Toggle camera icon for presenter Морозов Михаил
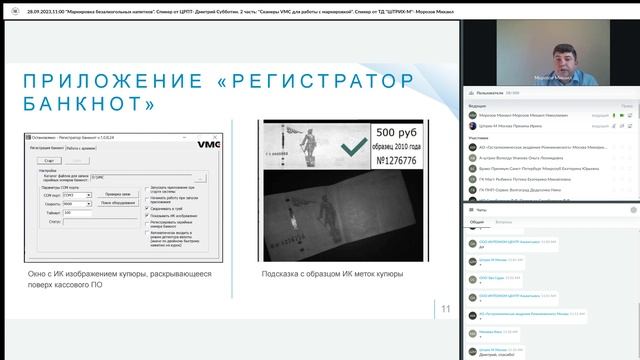Viewport: 640px width, 360px height. click(622, 116)
